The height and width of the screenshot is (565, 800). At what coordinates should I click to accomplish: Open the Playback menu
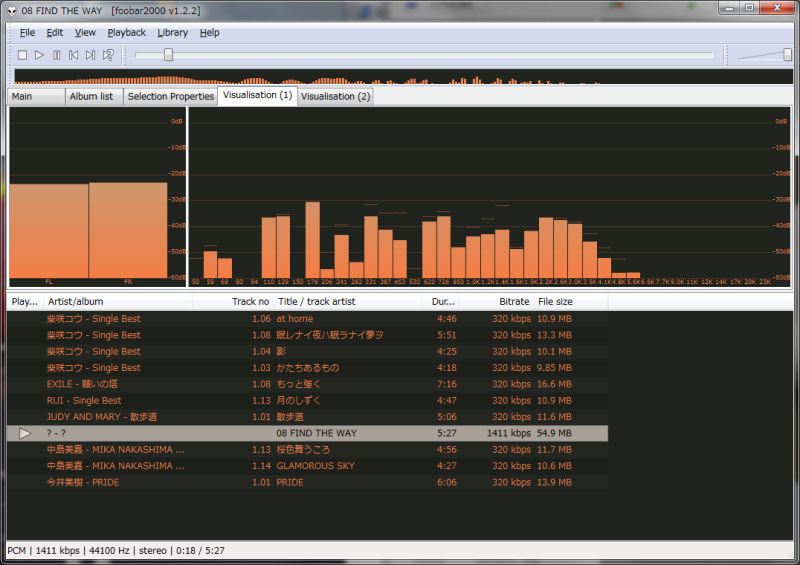[127, 33]
